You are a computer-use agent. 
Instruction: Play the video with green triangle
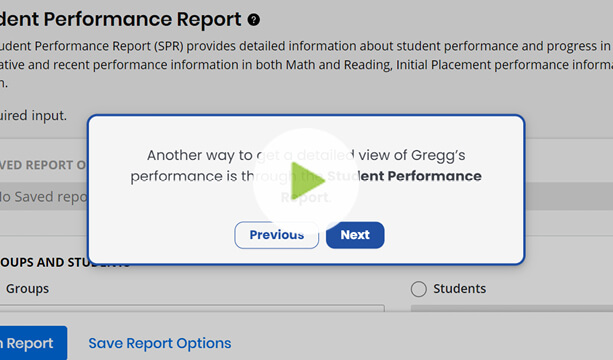click(x=306, y=181)
